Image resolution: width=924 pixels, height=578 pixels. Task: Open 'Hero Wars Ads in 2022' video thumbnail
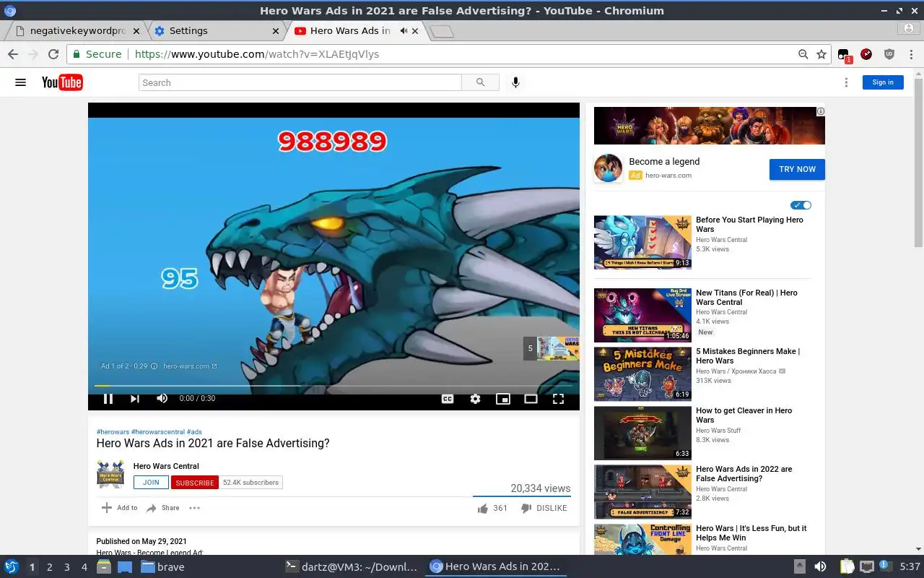coord(642,491)
